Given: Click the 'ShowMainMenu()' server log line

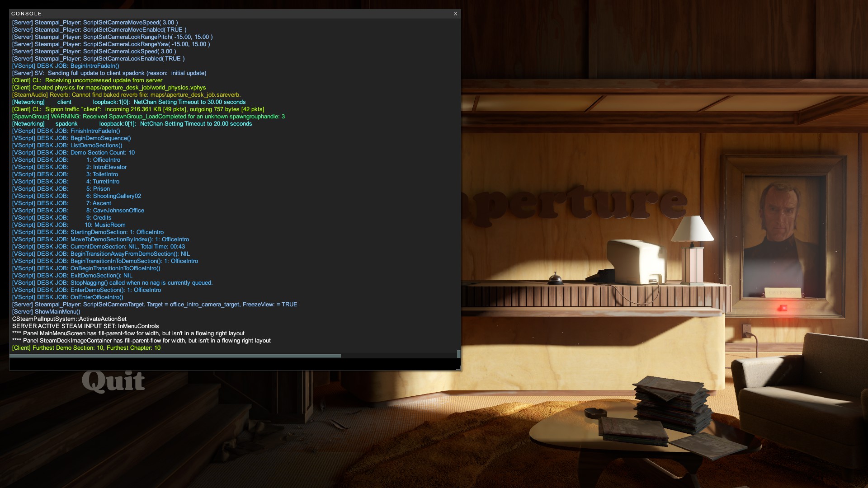Looking at the screenshot, I should click(46, 312).
